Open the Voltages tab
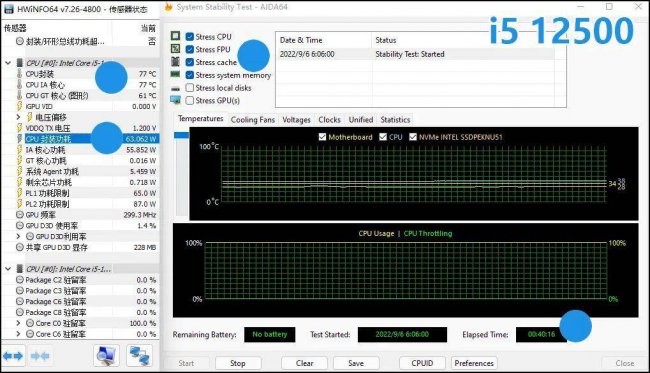 click(296, 120)
